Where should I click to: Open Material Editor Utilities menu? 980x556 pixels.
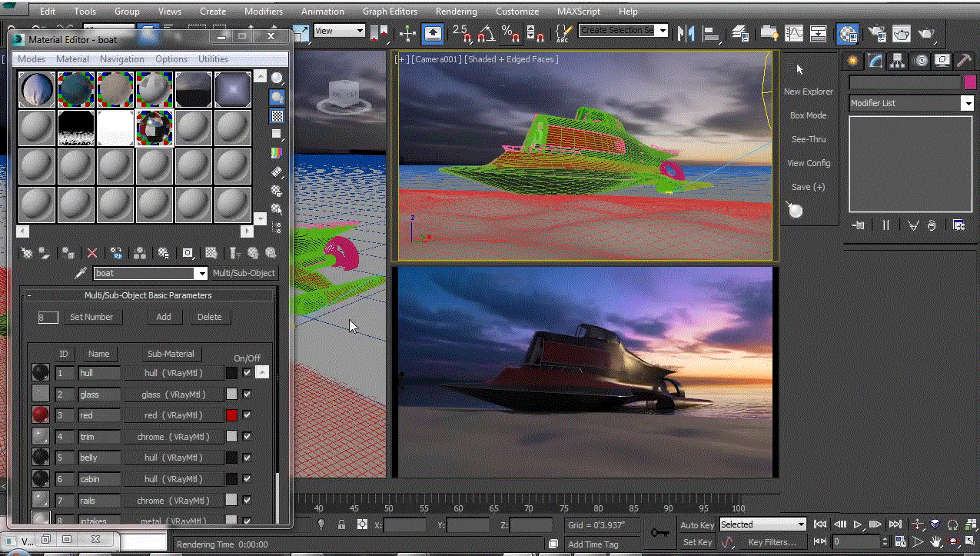coord(213,59)
